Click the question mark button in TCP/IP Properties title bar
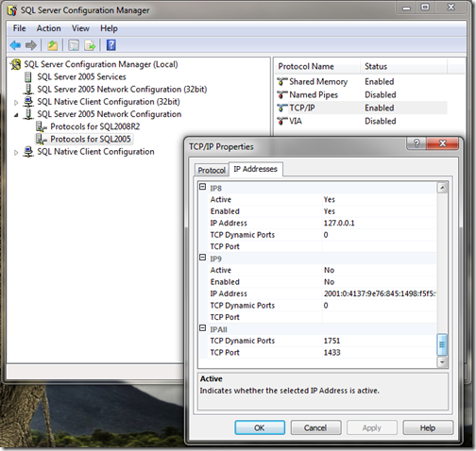Viewport: 476px width, 451px height. click(x=416, y=143)
